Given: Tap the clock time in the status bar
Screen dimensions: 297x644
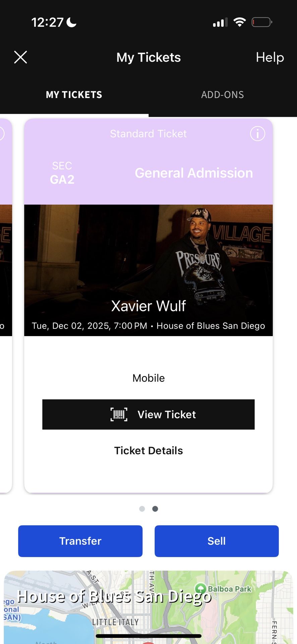Looking at the screenshot, I should point(47,22).
